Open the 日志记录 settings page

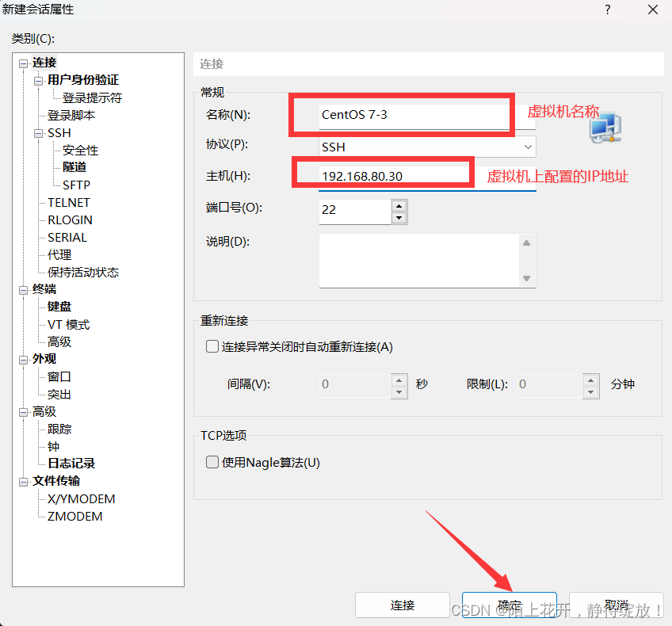[x=71, y=464]
